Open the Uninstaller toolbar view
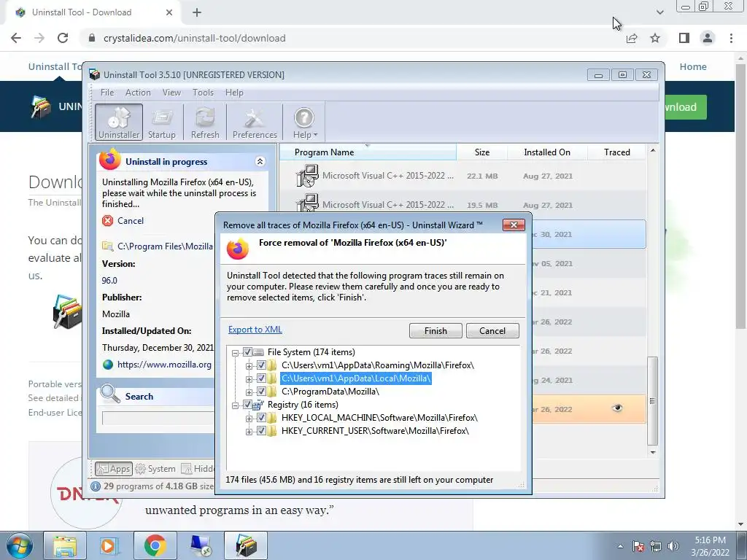 point(119,122)
